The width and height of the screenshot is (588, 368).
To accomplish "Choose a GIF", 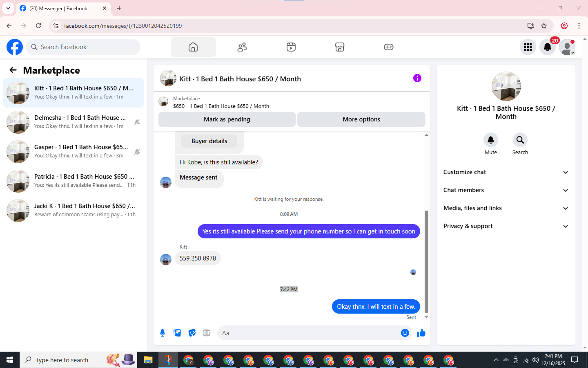I will coord(207,333).
